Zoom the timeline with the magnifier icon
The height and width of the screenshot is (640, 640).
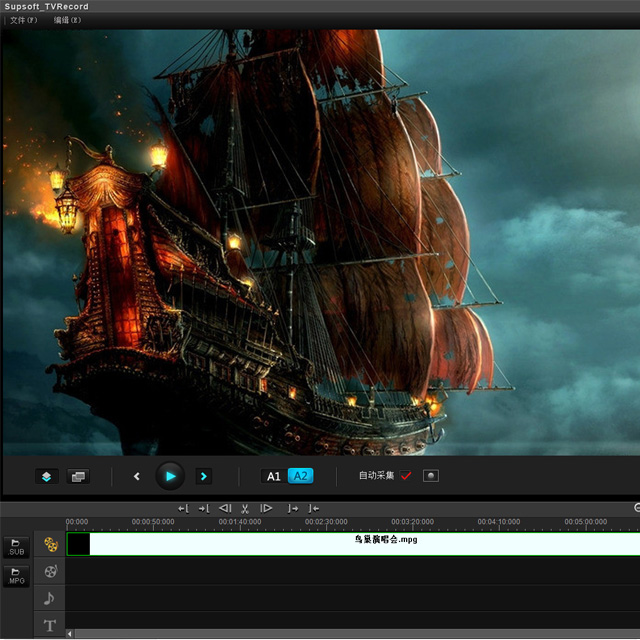point(637,508)
